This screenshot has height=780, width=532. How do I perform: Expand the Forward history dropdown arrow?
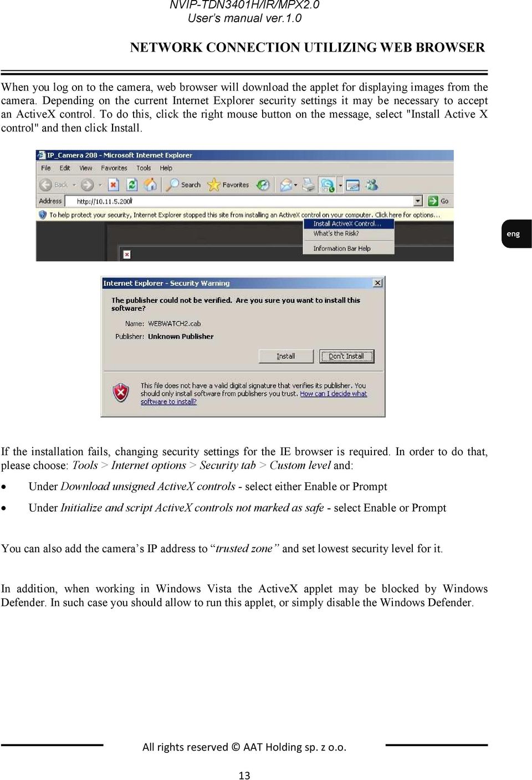point(100,185)
